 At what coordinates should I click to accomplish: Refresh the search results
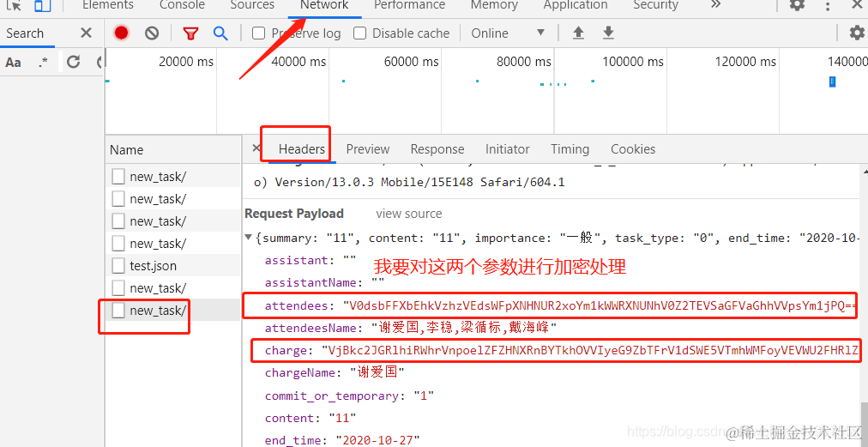click(73, 62)
